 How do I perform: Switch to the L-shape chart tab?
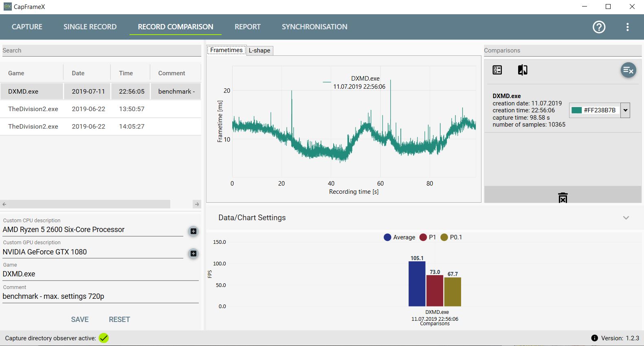tap(259, 50)
